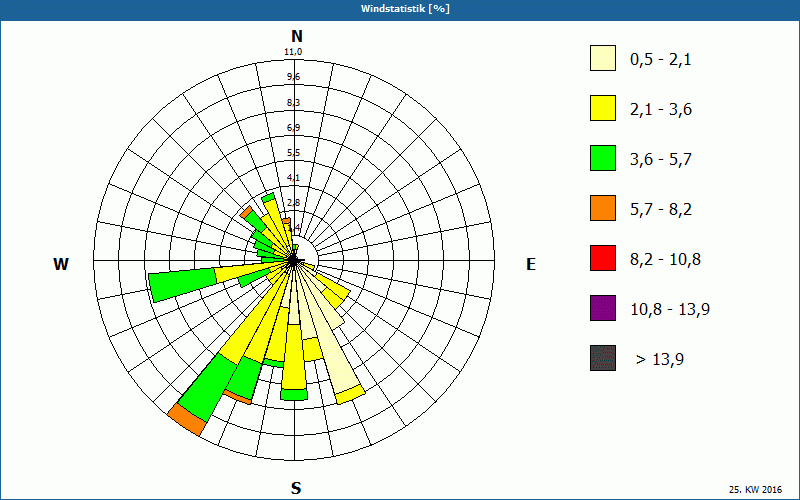Click the 5,5 axis value
Screen dimensions: 800x500
(293, 153)
